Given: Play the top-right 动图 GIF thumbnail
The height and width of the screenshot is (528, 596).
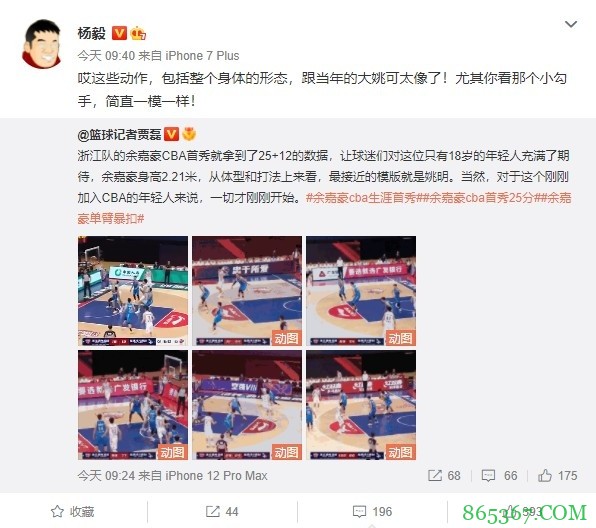Looking at the screenshot, I should [361, 291].
